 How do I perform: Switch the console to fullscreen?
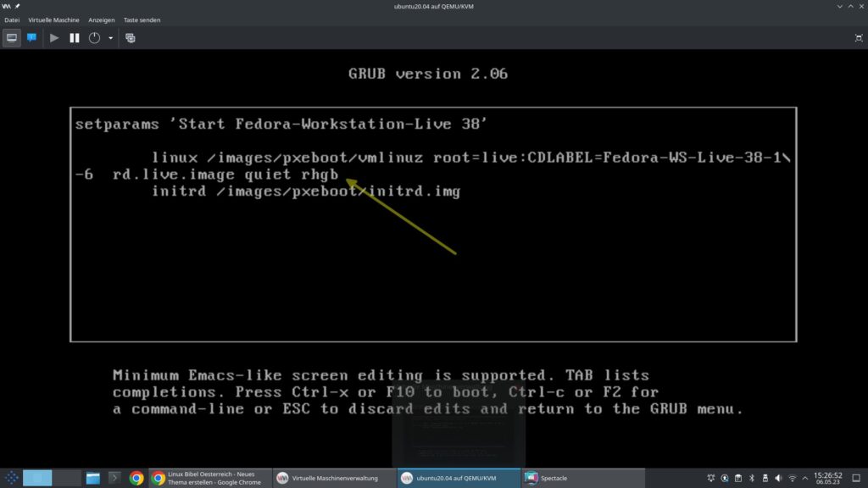[859, 38]
